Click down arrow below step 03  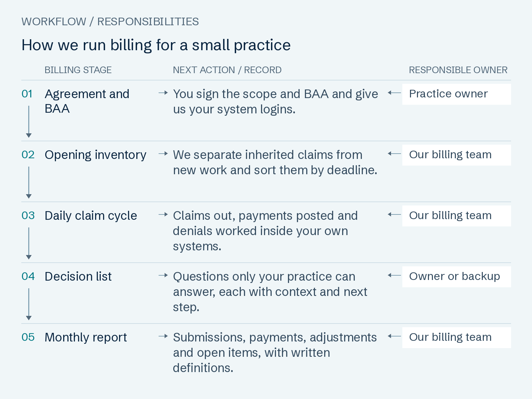(x=29, y=243)
